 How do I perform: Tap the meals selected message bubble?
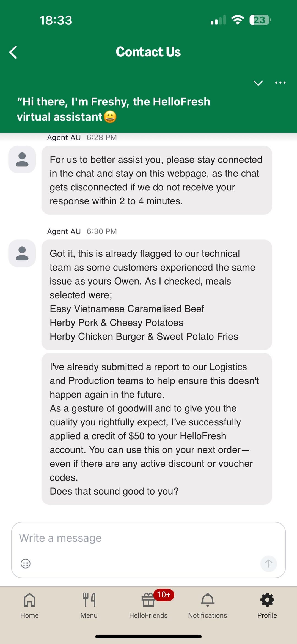point(156,294)
